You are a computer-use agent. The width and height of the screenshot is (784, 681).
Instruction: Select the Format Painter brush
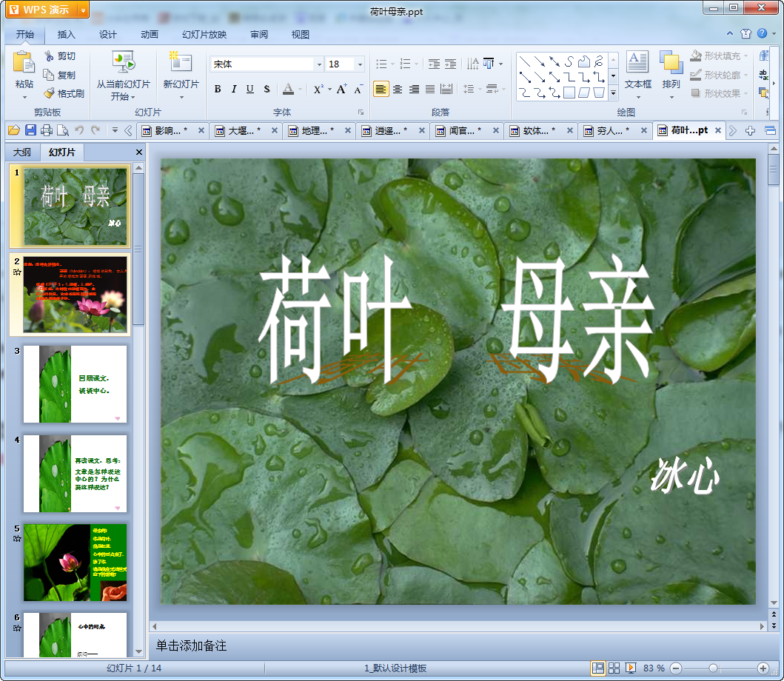click(x=49, y=93)
